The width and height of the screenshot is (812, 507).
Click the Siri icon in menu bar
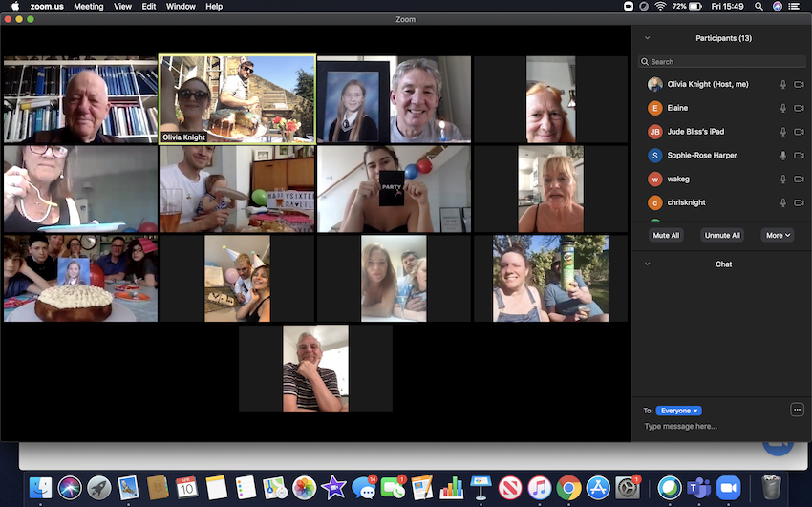pos(778,7)
